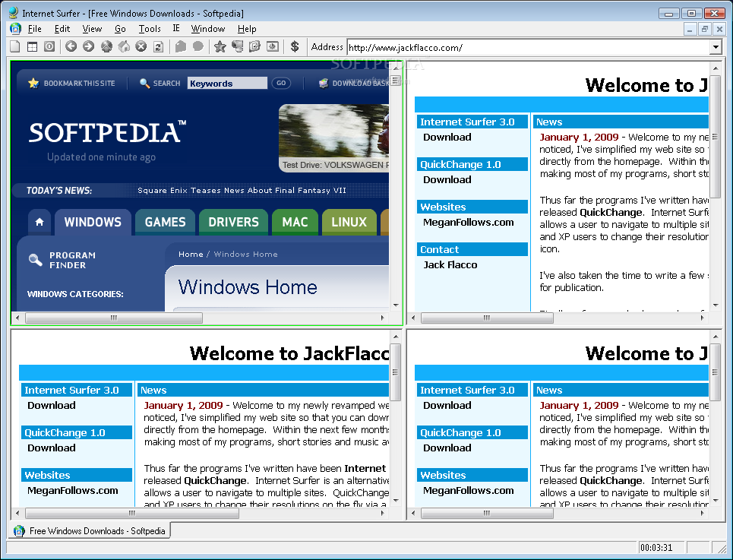Click Softpedia home tab icon
This screenshot has height=560, width=733.
coord(39,222)
